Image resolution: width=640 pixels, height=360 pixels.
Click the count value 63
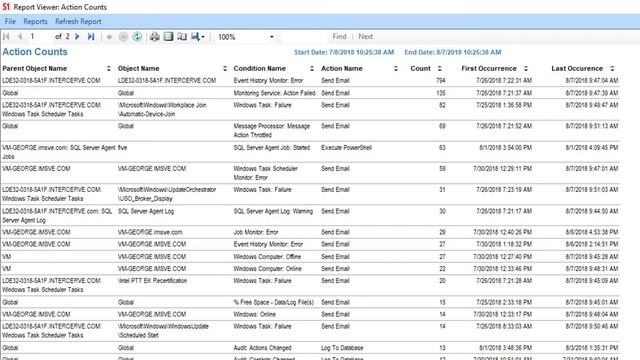coord(442,148)
